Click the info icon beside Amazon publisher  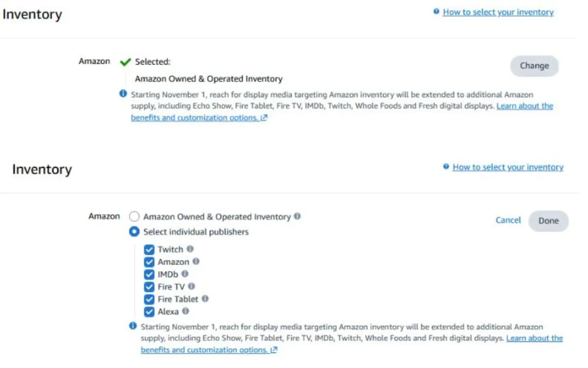tap(196, 262)
